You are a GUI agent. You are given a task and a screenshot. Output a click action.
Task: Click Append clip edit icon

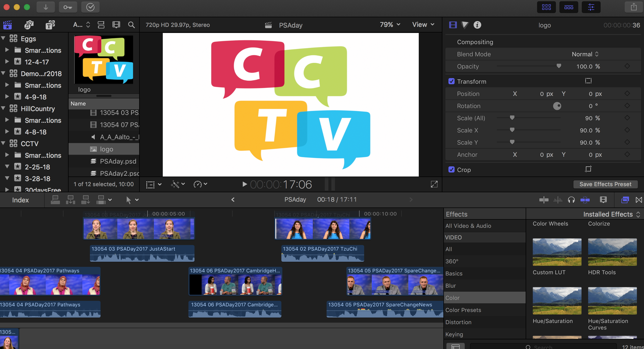[x=86, y=200]
